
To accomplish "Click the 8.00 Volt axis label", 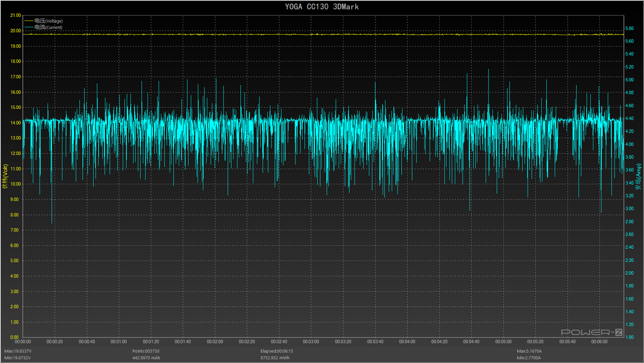I will pos(15,215).
